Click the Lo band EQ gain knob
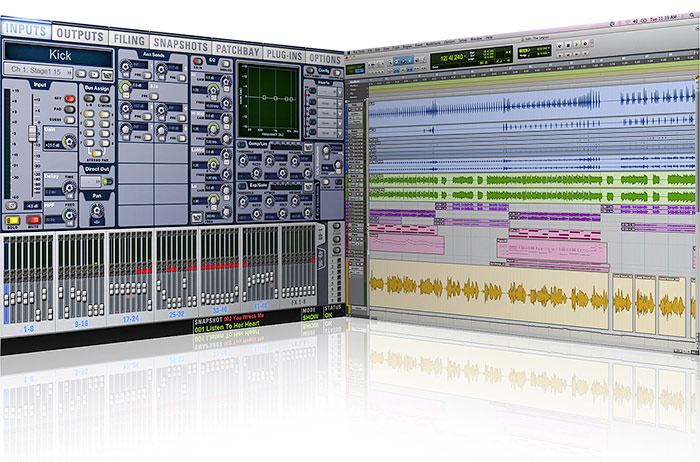 click(226, 190)
